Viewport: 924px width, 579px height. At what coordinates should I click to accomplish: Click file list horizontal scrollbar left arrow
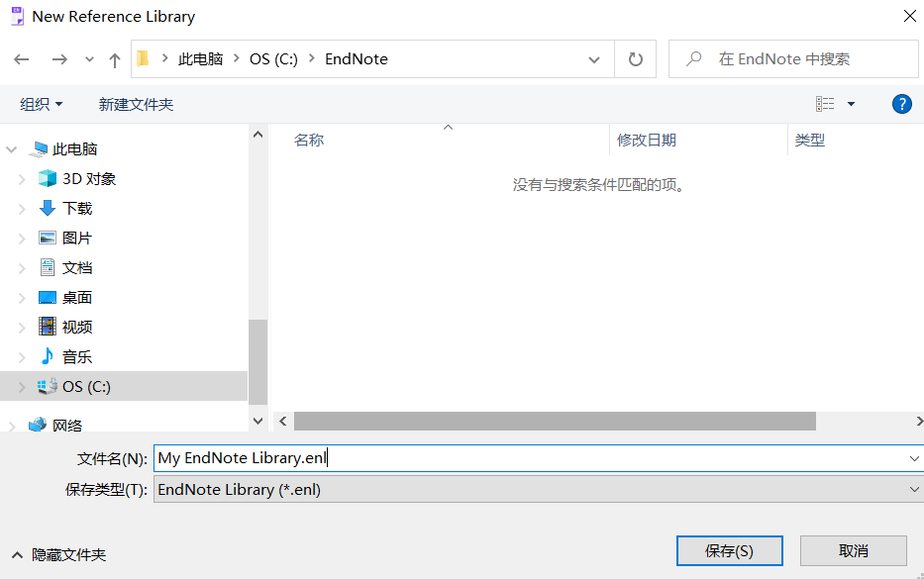(283, 422)
